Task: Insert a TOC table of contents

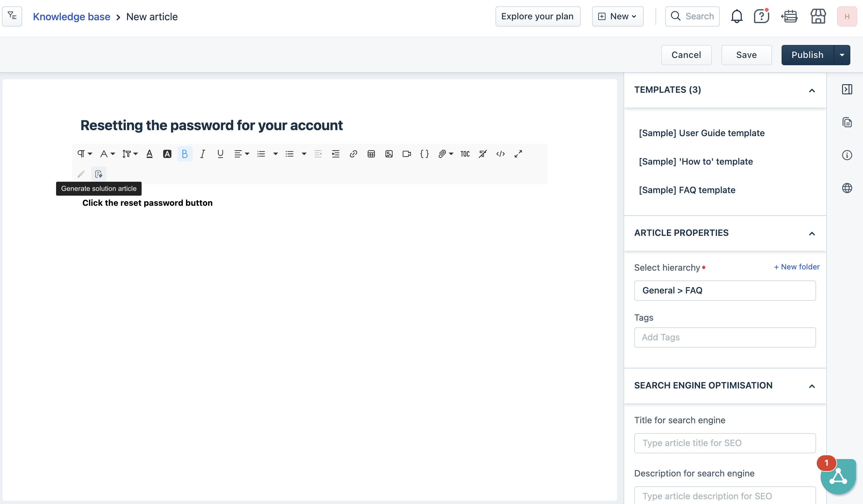Action: (x=465, y=154)
